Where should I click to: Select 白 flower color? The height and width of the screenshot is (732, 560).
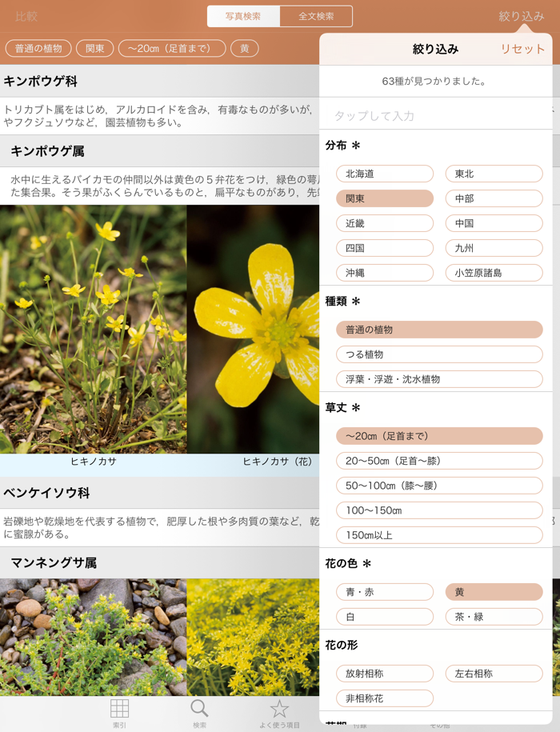click(x=385, y=617)
